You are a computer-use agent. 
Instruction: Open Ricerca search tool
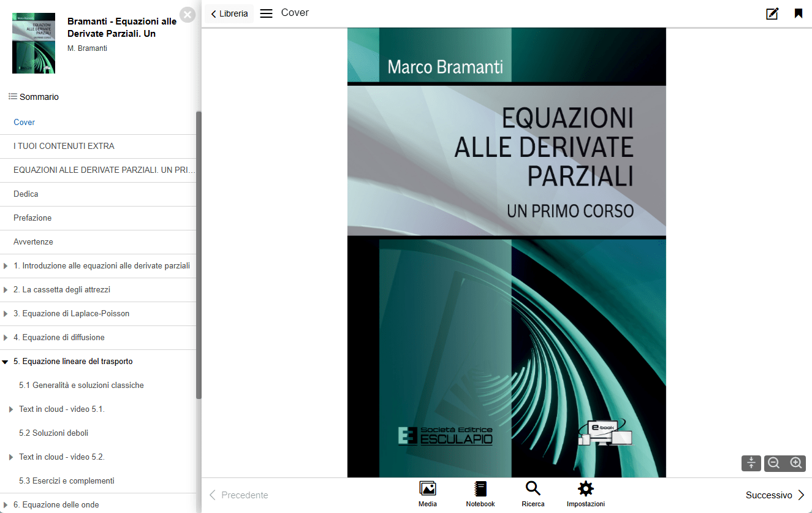[x=533, y=494]
